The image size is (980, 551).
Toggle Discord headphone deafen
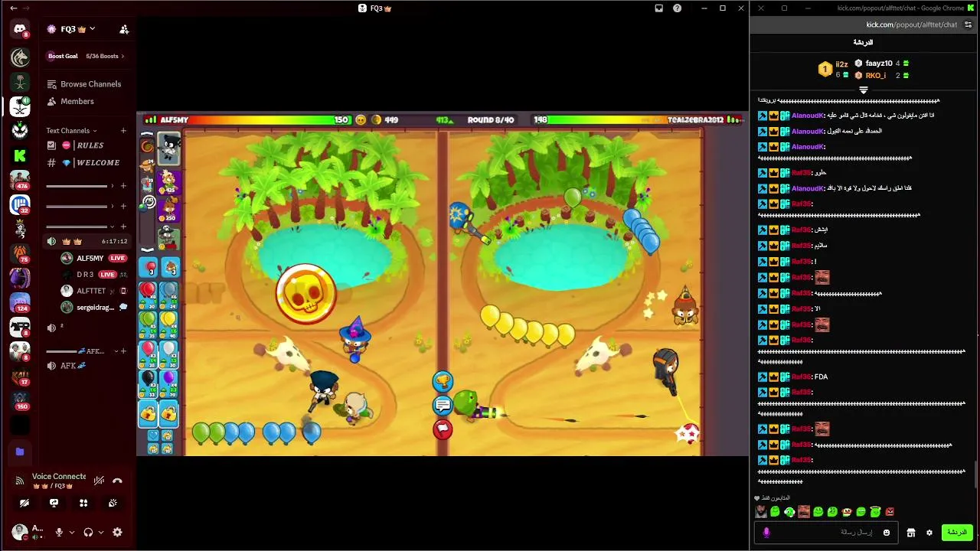coord(88,532)
